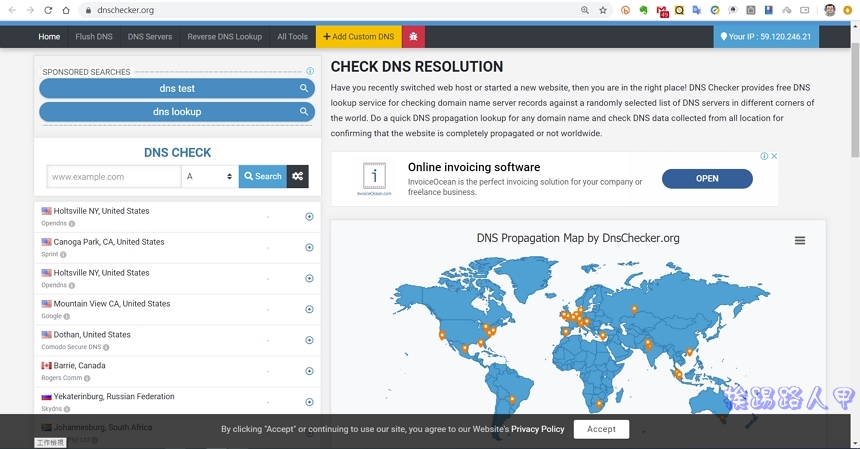The image size is (860, 449).
Task: Click search icon on dns test suggestion
Action: [x=304, y=88]
